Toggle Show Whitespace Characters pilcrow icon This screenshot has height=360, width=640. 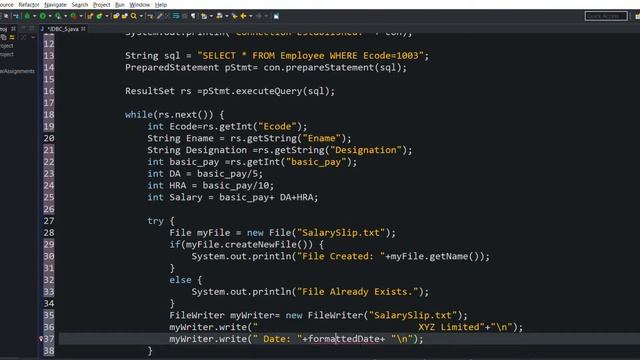193,16
